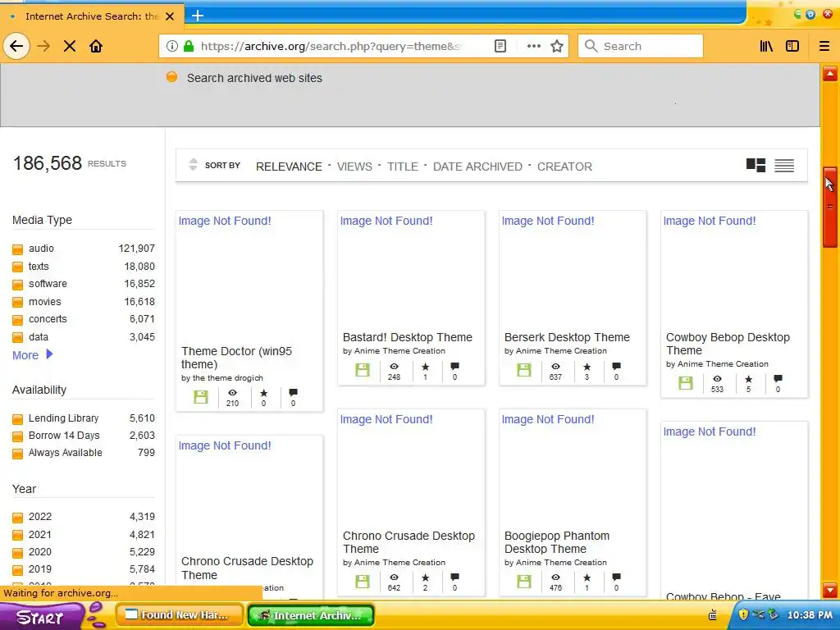Open Bastard! Desktop Theme title link

tap(407, 337)
